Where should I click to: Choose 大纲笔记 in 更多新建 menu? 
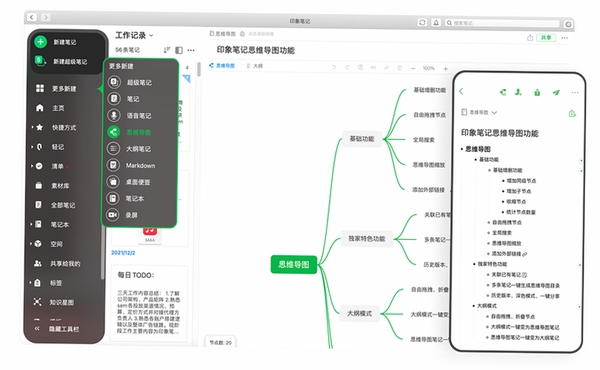[129, 148]
